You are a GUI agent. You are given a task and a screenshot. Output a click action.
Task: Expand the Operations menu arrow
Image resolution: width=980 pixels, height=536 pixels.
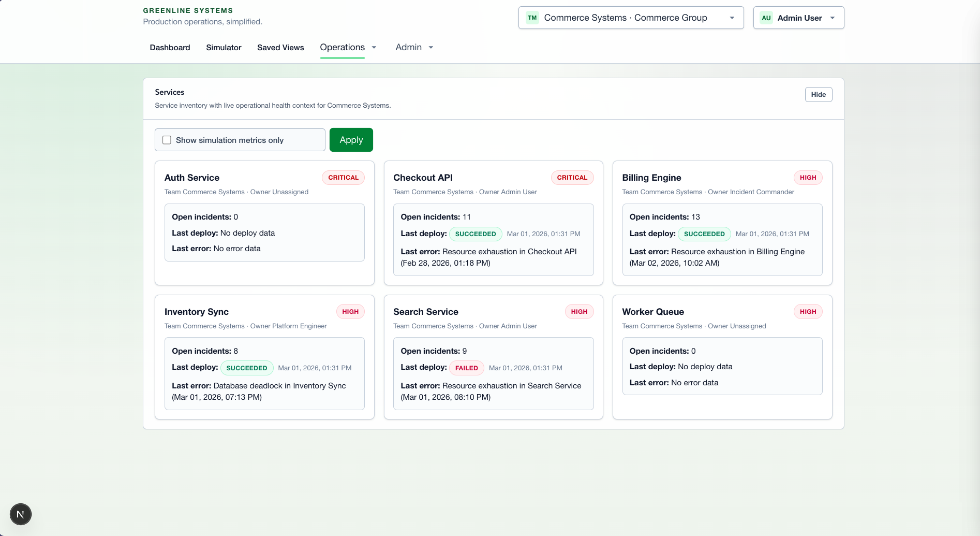374,47
